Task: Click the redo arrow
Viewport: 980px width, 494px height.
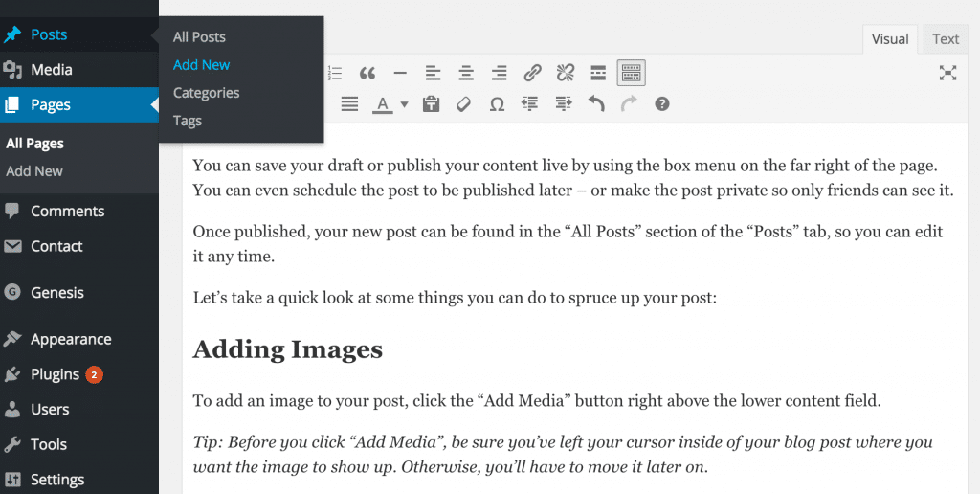Action: click(629, 103)
